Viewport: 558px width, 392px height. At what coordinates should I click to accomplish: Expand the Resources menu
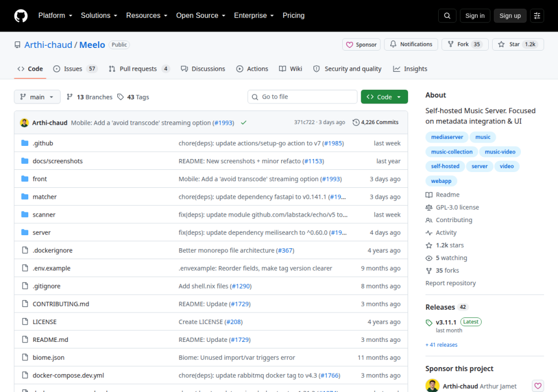(x=147, y=16)
